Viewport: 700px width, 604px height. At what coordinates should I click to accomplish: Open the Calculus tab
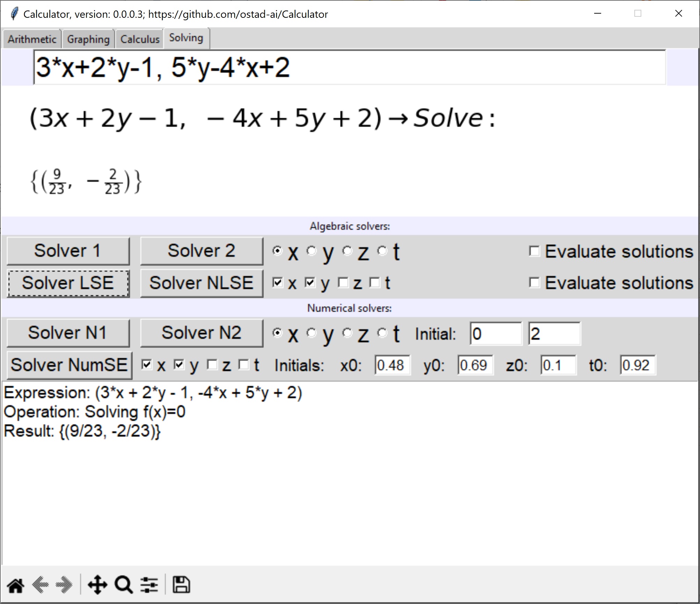(140, 39)
